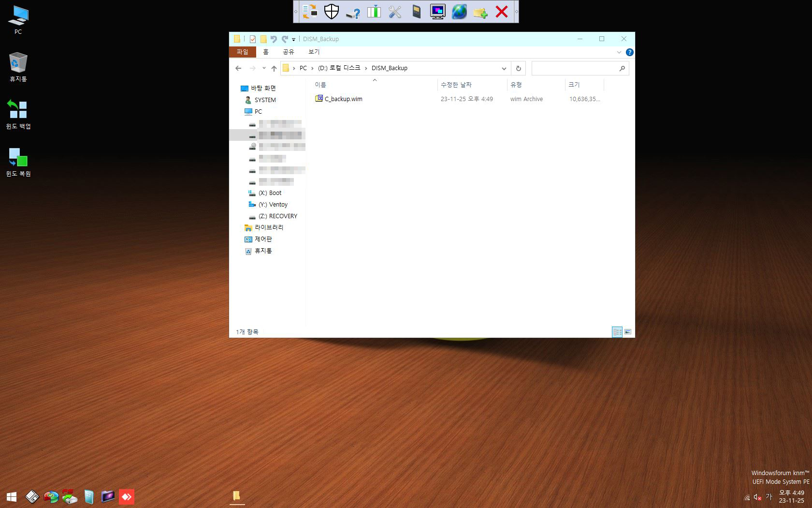Sort by 수정한 날짜 column header
The width and height of the screenshot is (812, 508).
(x=472, y=85)
